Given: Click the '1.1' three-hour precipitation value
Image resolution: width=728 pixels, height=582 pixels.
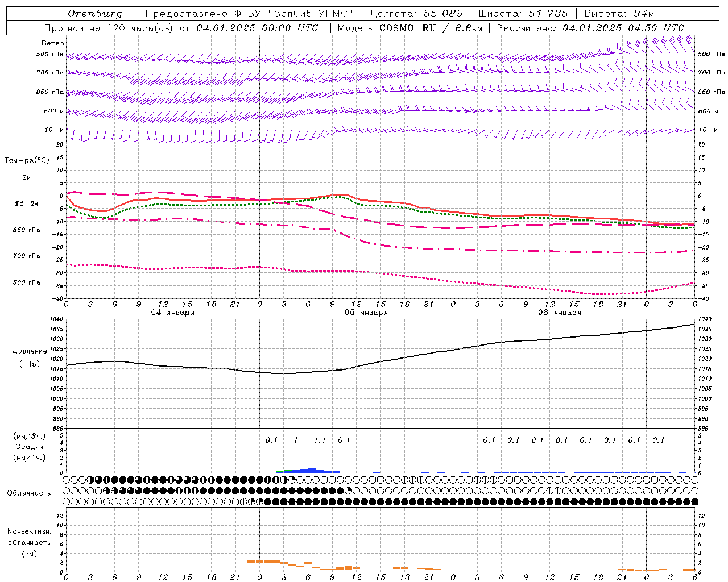Looking at the screenshot, I should [320, 440].
